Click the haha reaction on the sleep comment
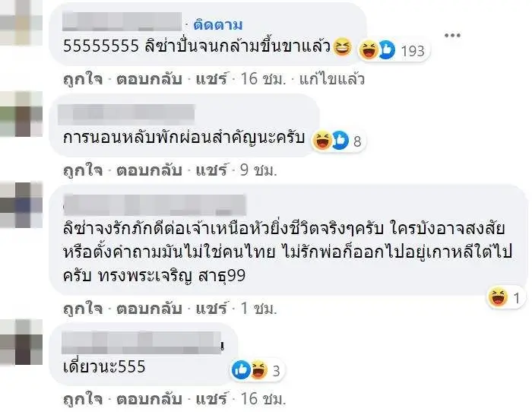 tap(322, 140)
